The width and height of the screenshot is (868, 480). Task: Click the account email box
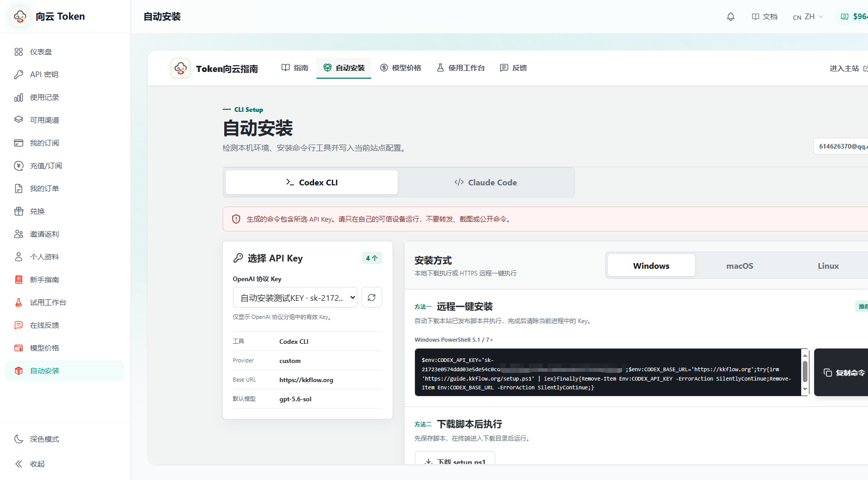[x=842, y=147]
